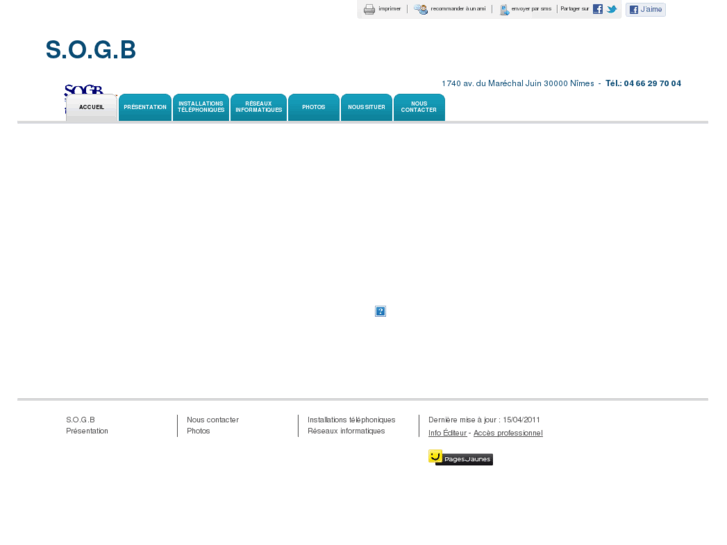Viewport: 727px width, 545px height.
Task: Open Installations téléphoniques footer link
Action: [x=351, y=420]
